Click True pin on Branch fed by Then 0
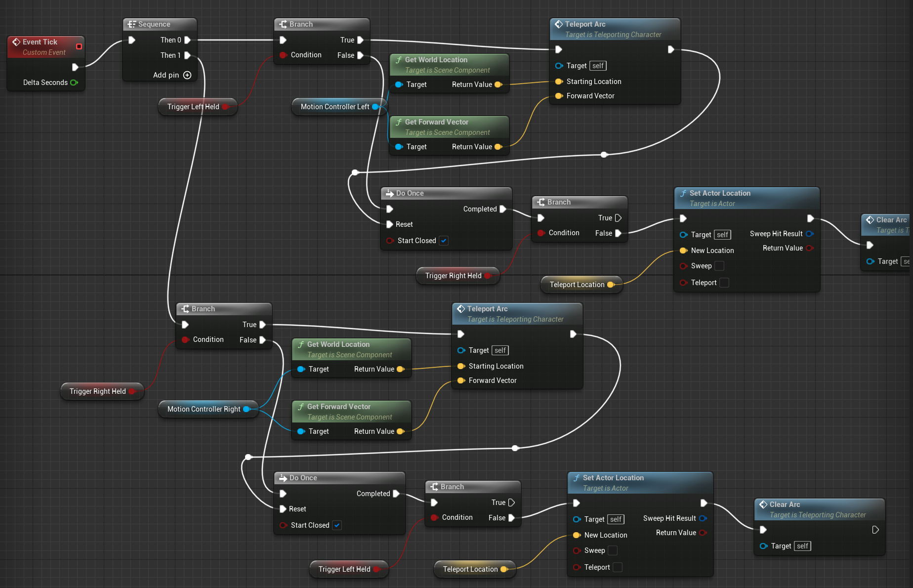This screenshot has height=588, width=913. point(360,40)
